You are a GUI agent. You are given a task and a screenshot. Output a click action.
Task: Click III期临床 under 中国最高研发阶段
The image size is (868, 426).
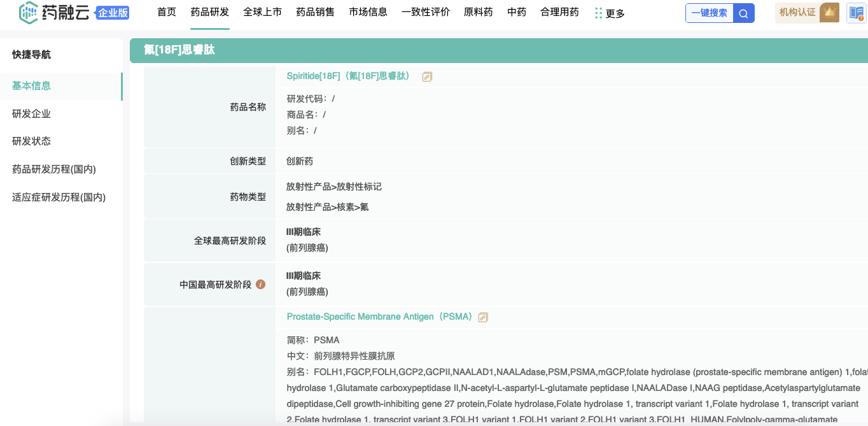[304, 276]
